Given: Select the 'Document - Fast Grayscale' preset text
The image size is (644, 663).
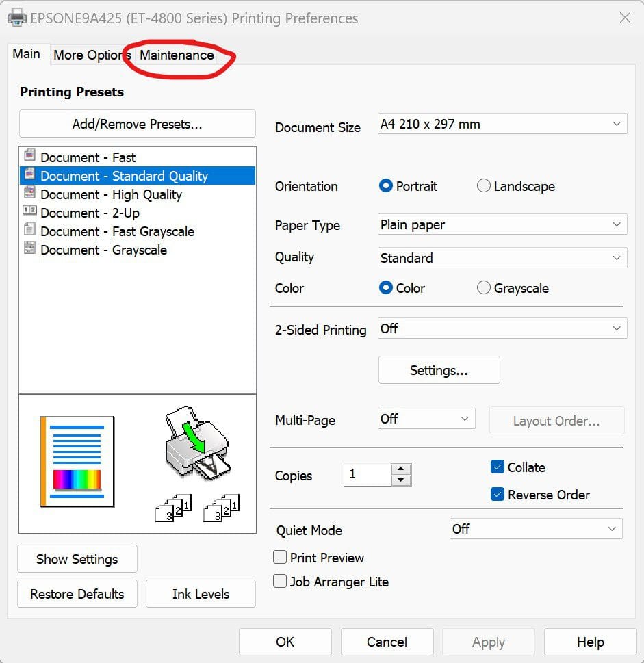Looking at the screenshot, I should [x=118, y=231].
